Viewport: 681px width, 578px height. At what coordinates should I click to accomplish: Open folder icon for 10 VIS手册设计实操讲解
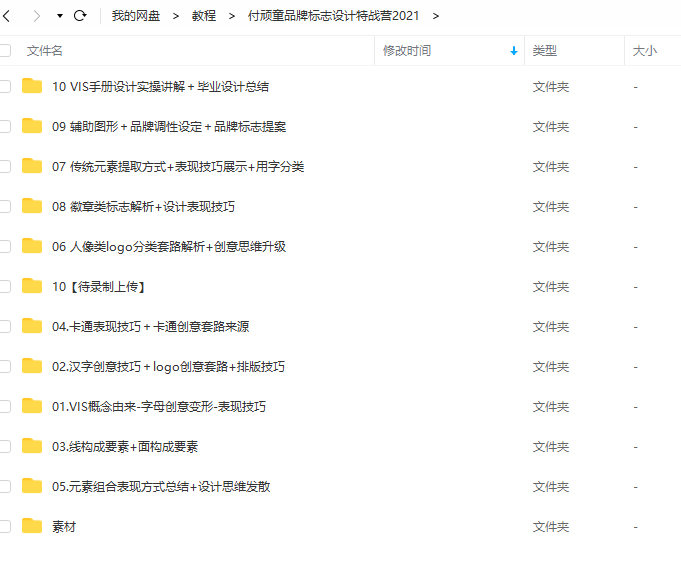coord(32,86)
